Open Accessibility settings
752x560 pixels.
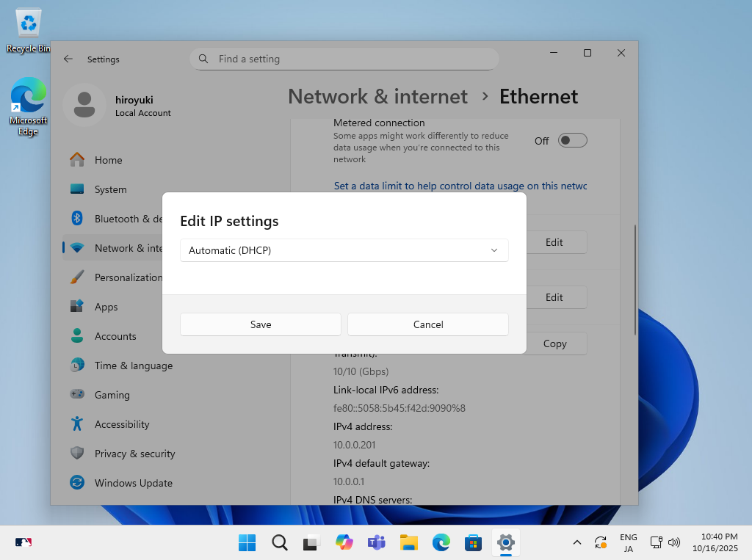[x=121, y=424]
